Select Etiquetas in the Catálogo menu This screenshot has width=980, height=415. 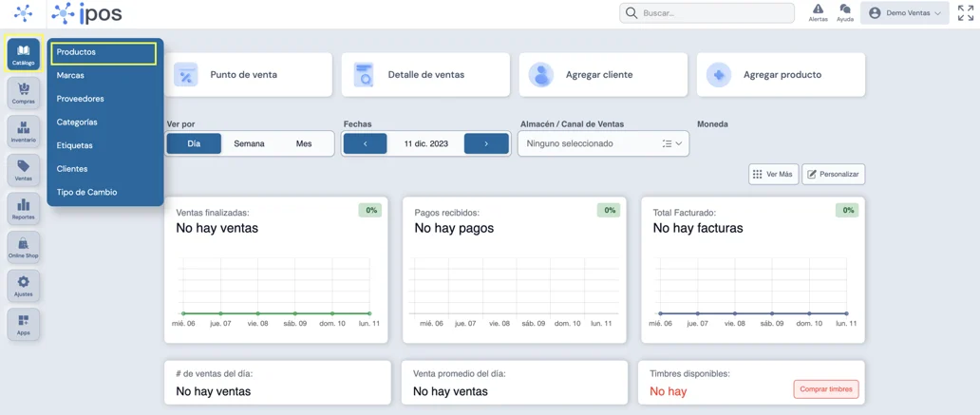[74, 145]
